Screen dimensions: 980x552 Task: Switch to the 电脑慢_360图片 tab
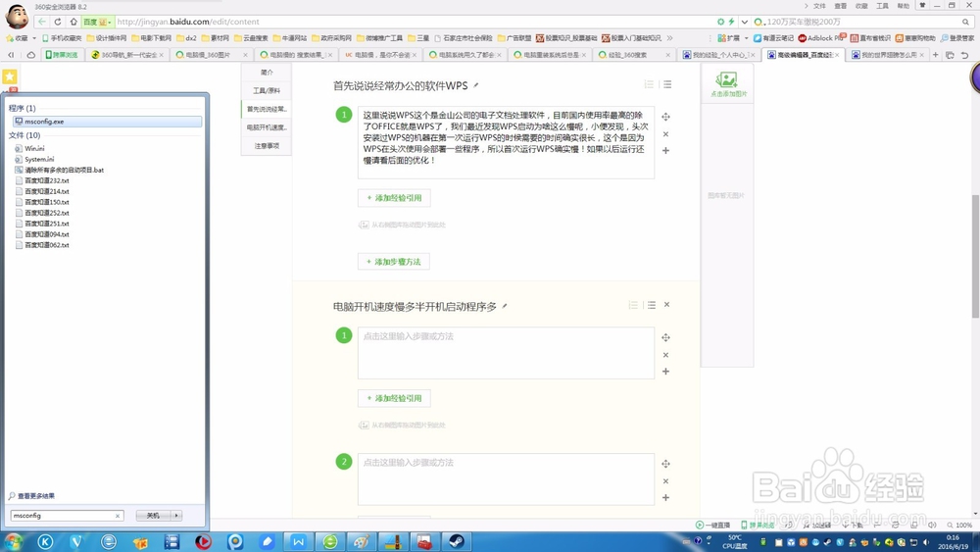[x=212, y=55]
